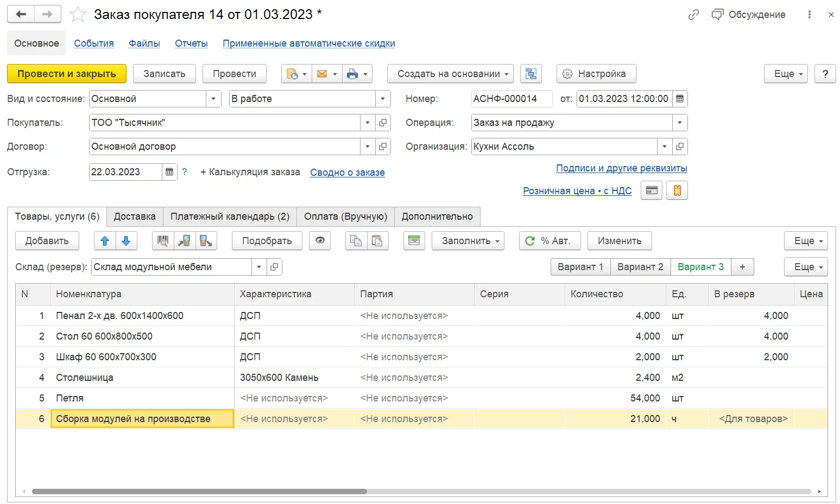Move the row up with the blue arrow

[x=105, y=241]
